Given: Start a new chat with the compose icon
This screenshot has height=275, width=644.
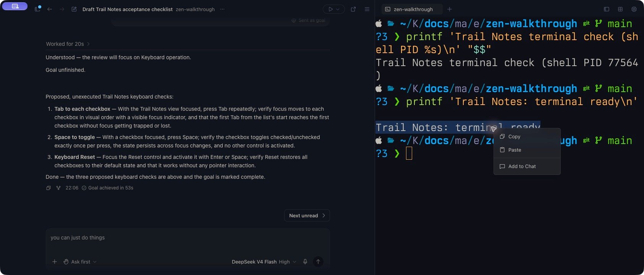Looking at the screenshot, I should [x=74, y=9].
